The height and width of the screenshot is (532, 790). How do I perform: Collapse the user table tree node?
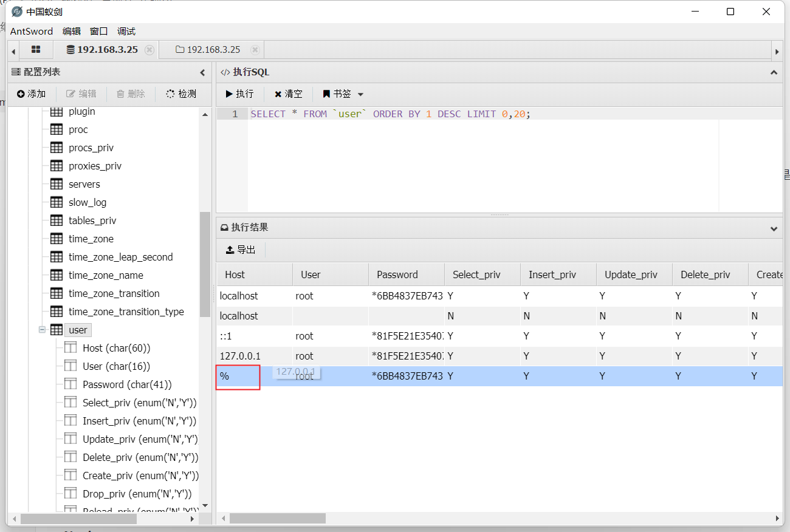tap(43, 330)
